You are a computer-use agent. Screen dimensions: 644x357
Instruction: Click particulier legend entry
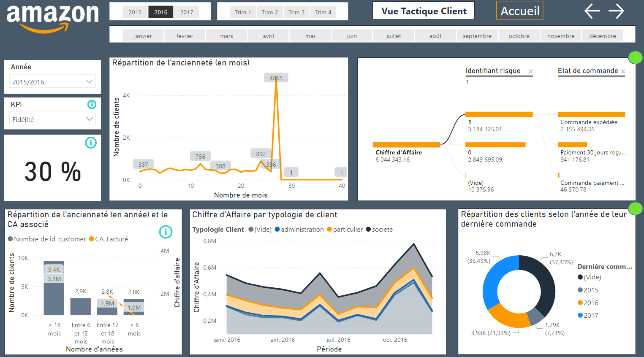click(345, 229)
